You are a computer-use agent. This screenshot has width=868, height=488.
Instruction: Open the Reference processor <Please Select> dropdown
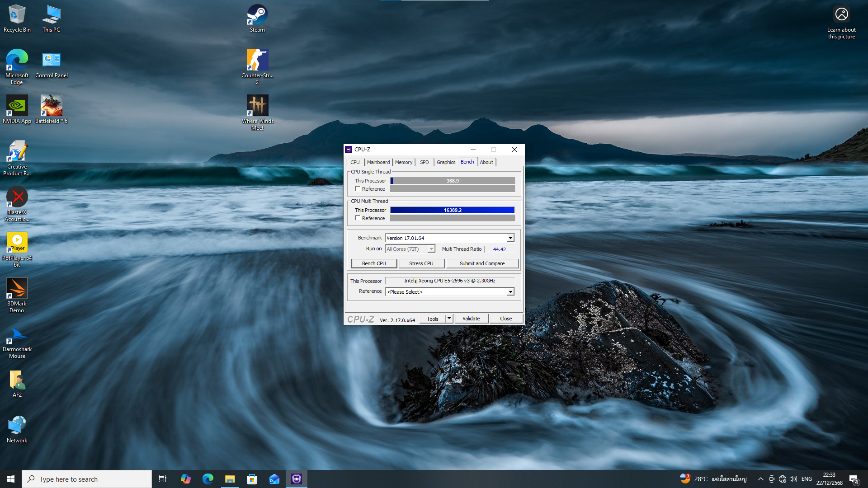(x=510, y=292)
